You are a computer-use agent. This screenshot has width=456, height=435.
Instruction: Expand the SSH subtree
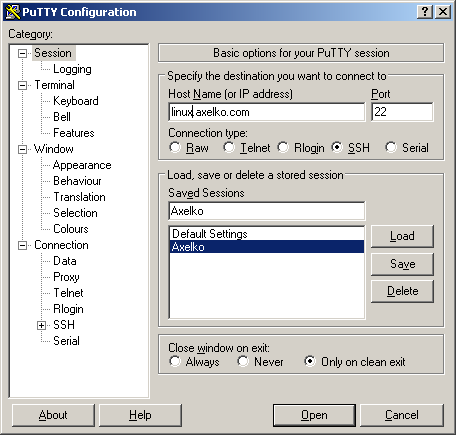point(41,325)
